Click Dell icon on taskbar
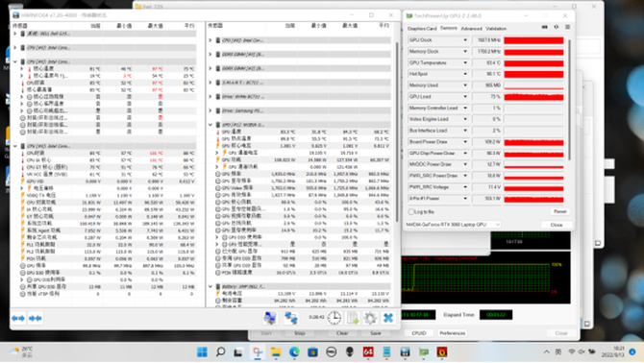Image resolution: width=644 pixels, height=363 pixels. tap(331, 351)
